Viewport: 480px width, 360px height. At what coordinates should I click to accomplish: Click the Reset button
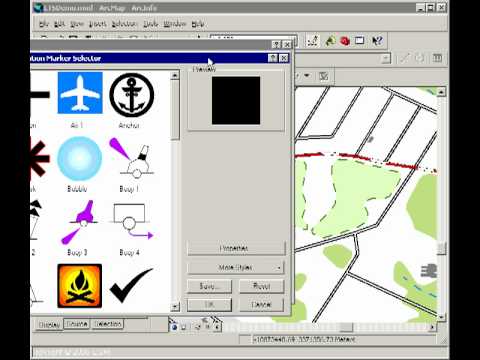tap(262, 286)
